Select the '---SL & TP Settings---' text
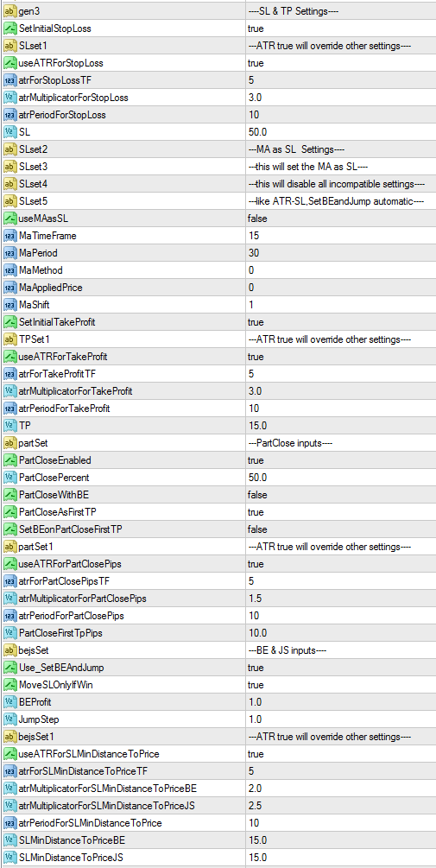 point(294,11)
